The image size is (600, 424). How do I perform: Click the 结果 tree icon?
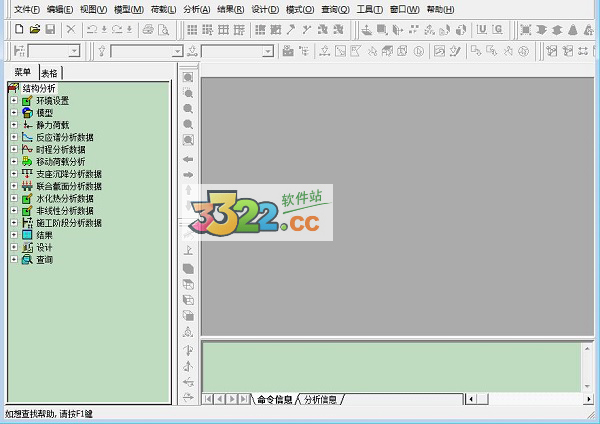(27, 235)
